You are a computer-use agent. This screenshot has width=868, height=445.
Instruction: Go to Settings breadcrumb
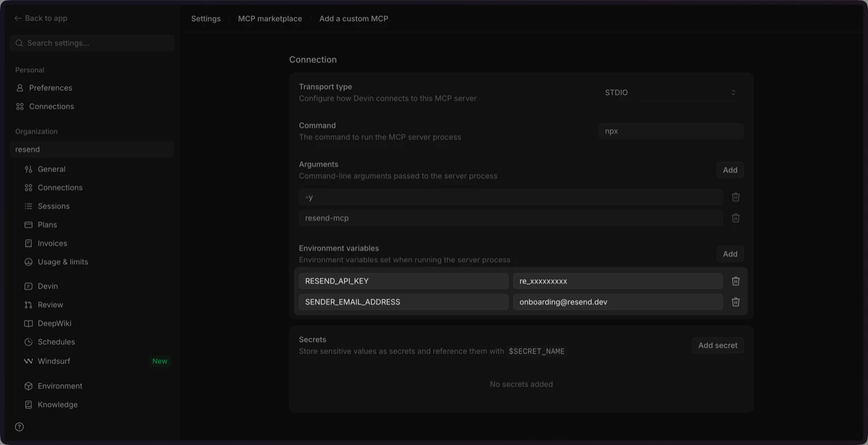pos(206,19)
